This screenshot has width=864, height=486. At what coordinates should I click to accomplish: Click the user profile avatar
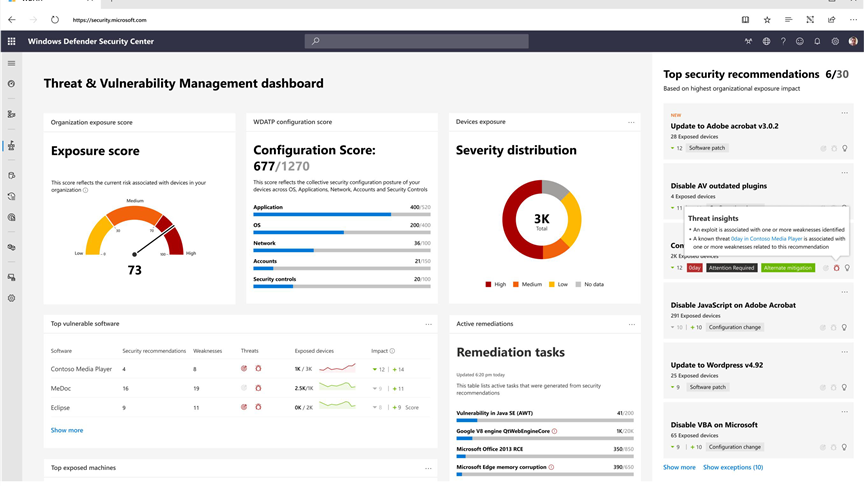[x=853, y=41]
